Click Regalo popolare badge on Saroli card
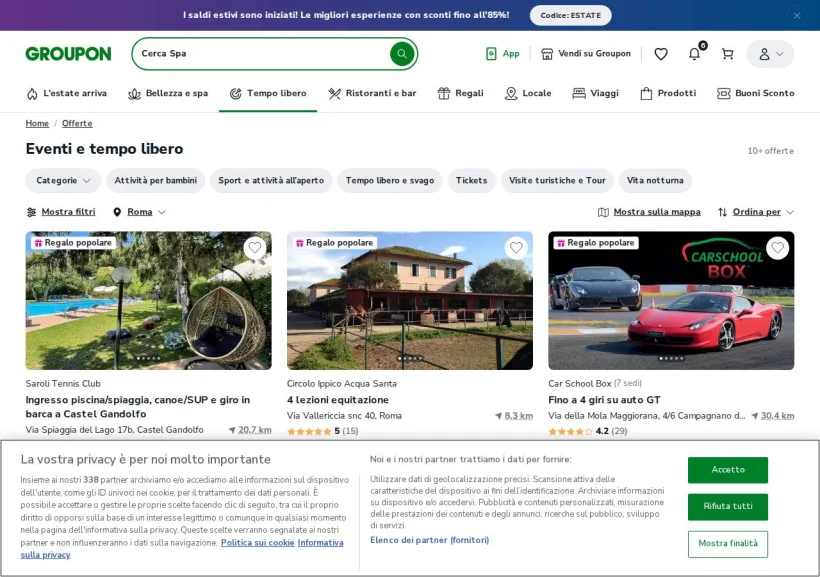The image size is (820, 577). [73, 243]
